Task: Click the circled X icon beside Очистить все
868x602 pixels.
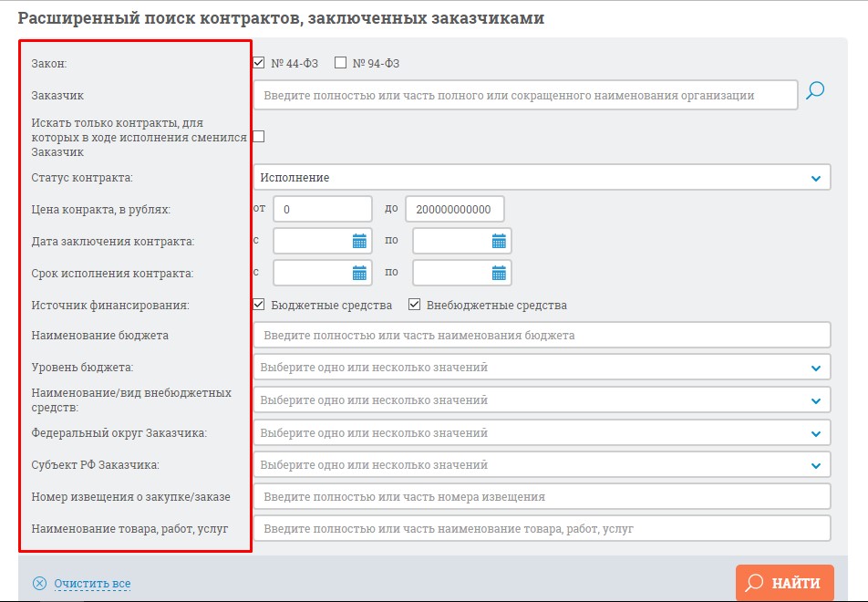Action: [40, 583]
